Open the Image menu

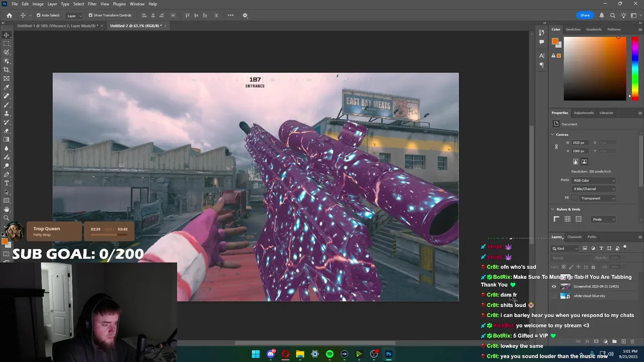point(38,4)
